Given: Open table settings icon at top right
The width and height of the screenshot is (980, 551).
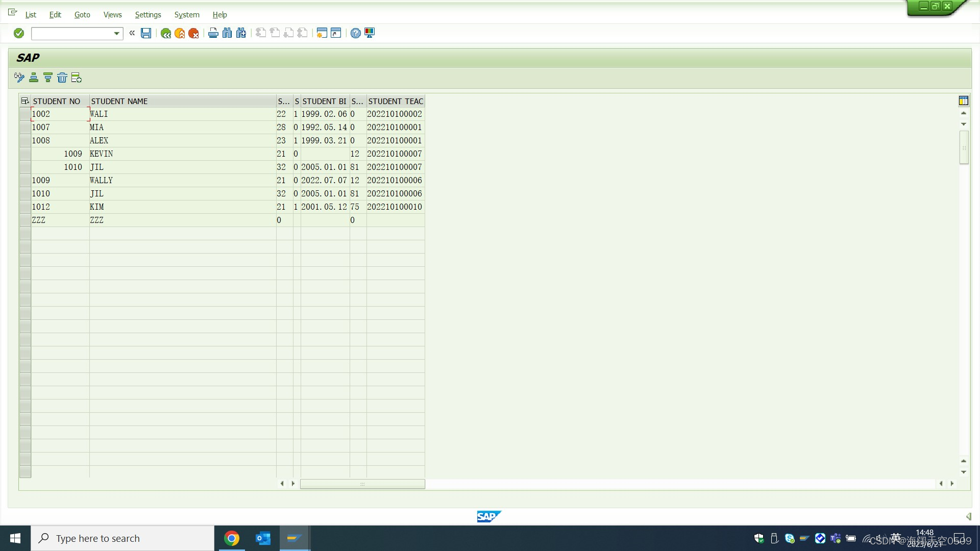Looking at the screenshot, I should (964, 101).
